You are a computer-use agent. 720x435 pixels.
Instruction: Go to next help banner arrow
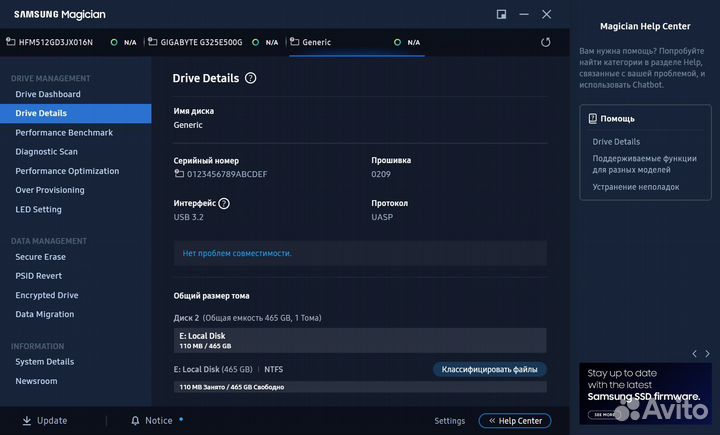point(707,354)
